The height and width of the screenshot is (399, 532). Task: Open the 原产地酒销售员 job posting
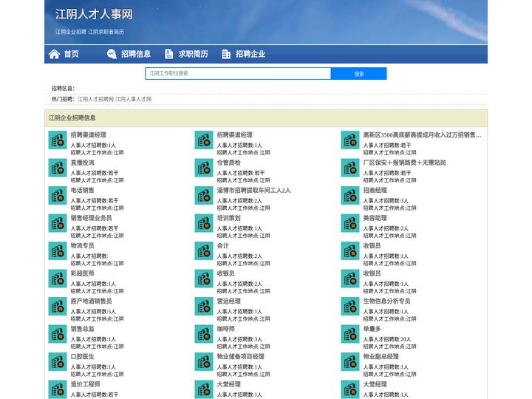click(x=92, y=301)
